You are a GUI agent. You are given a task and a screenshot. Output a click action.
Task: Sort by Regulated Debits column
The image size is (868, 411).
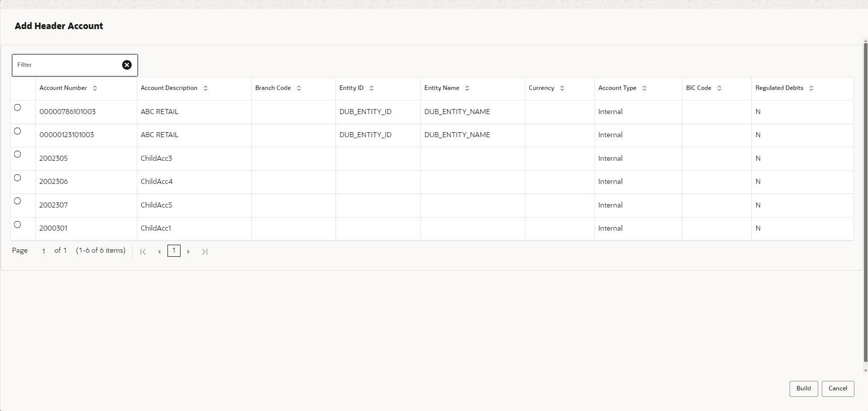tap(811, 88)
